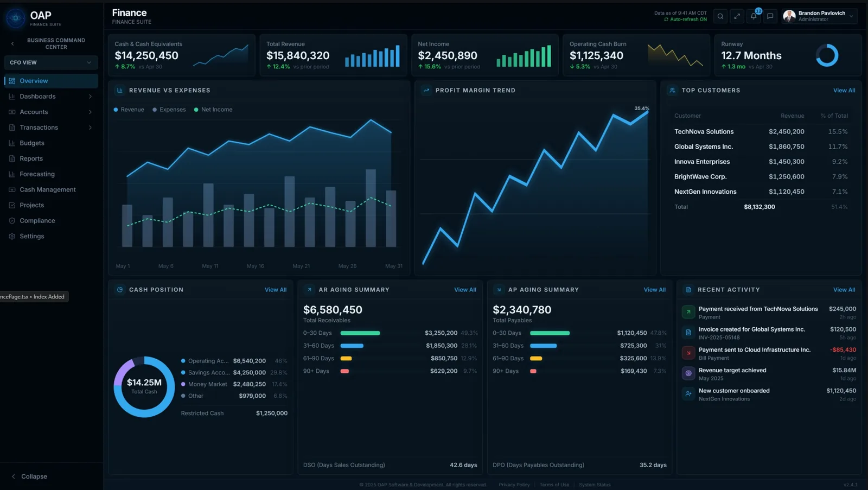This screenshot has height=490, width=868.
Task: Open the chat messages icon
Action: tap(770, 16)
